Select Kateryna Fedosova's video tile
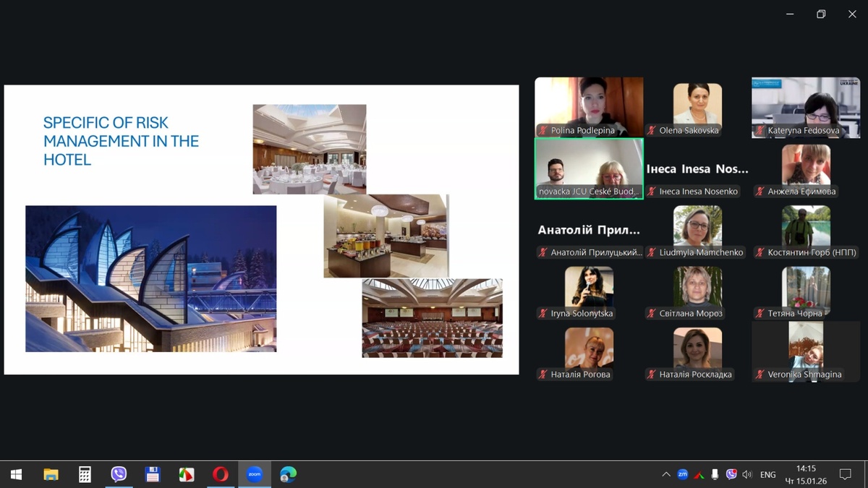Viewport: 868px width, 488px height. click(806, 107)
